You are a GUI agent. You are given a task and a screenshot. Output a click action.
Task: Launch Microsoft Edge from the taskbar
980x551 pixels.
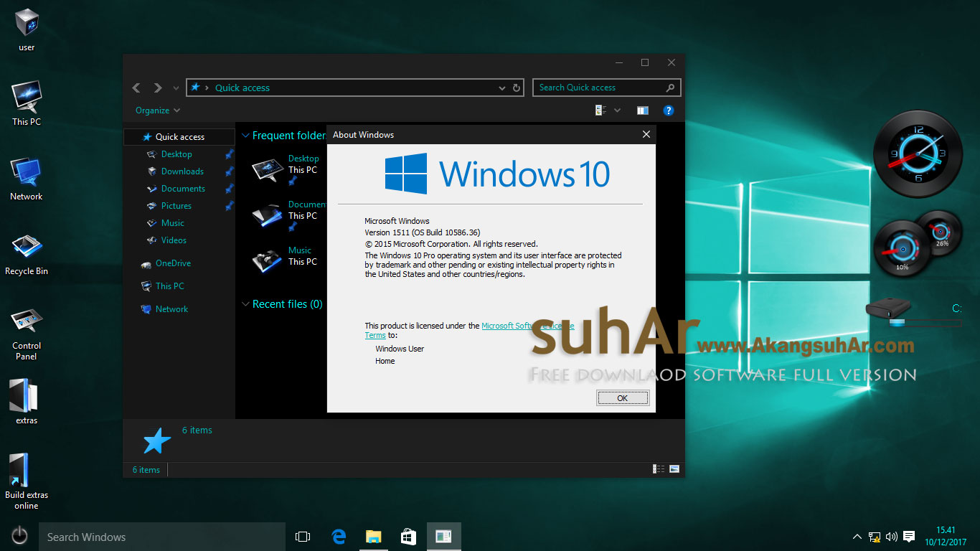[x=339, y=537]
